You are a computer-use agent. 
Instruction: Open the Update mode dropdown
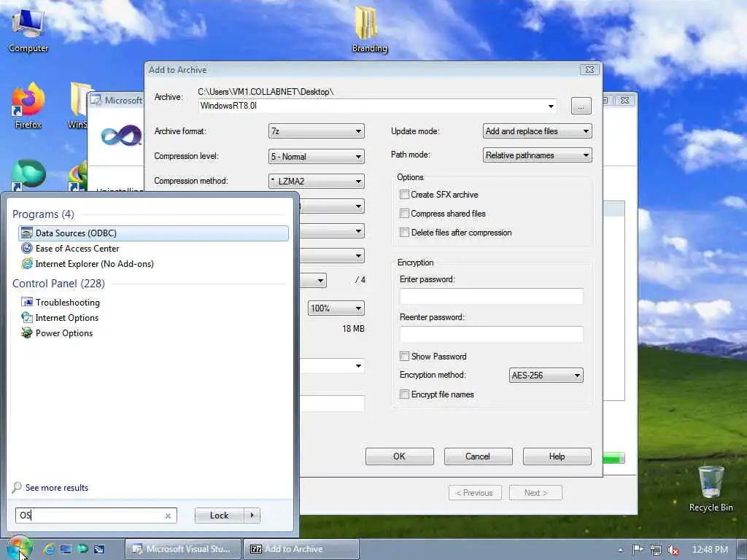pyautogui.click(x=538, y=131)
